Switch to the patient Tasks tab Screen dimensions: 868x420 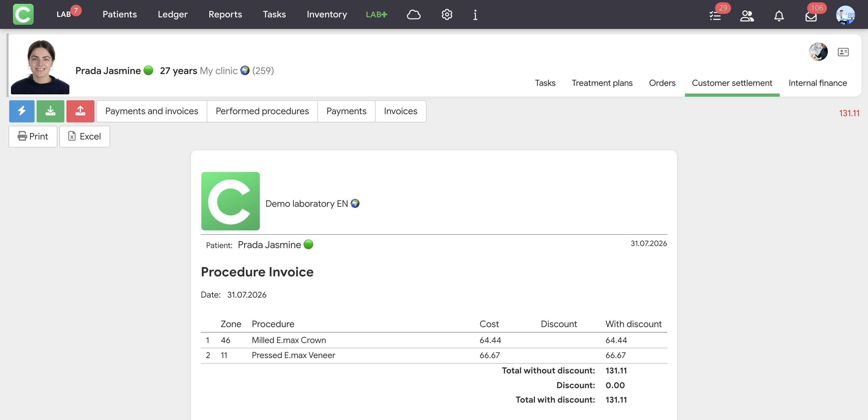(545, 83)
